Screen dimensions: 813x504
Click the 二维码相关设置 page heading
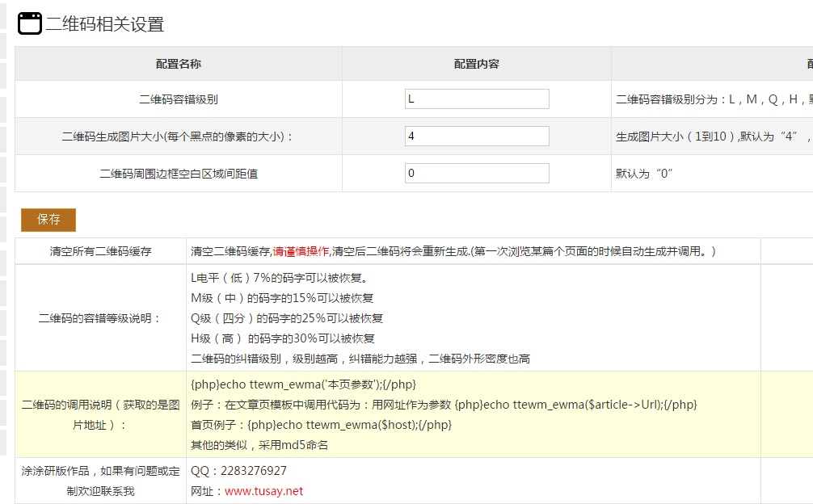(105, 24)
